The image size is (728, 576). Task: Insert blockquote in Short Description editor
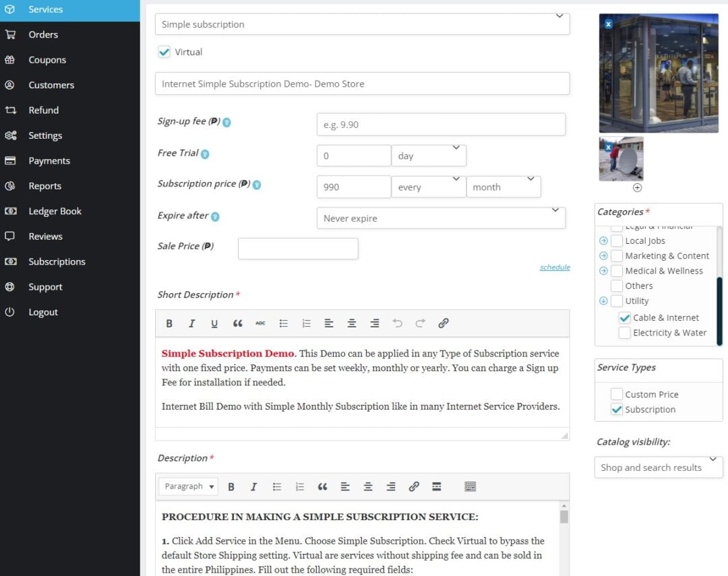click(237, 323)
